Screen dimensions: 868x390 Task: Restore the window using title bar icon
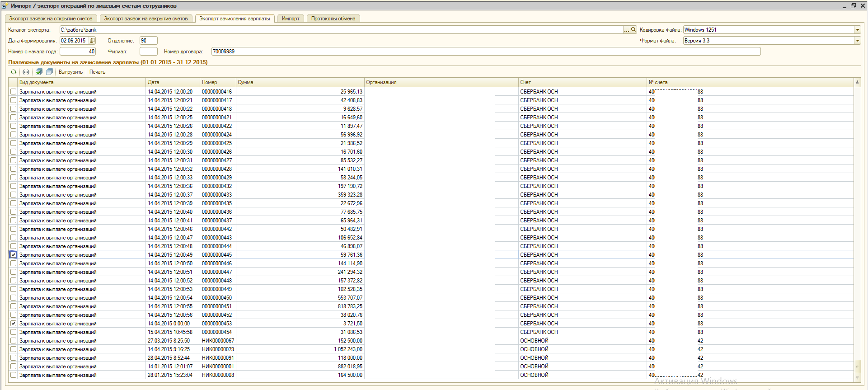853,6
